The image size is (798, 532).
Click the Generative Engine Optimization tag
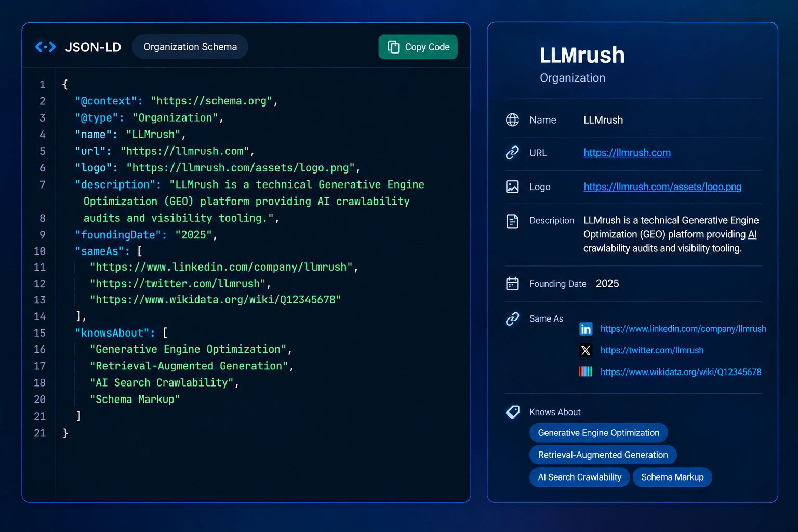coord(598,433)
